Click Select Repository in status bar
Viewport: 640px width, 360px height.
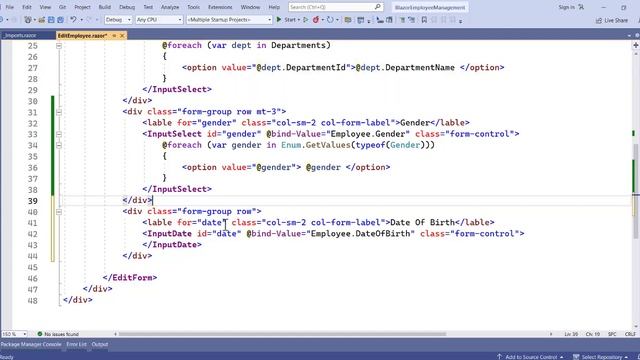coord(601,357)
